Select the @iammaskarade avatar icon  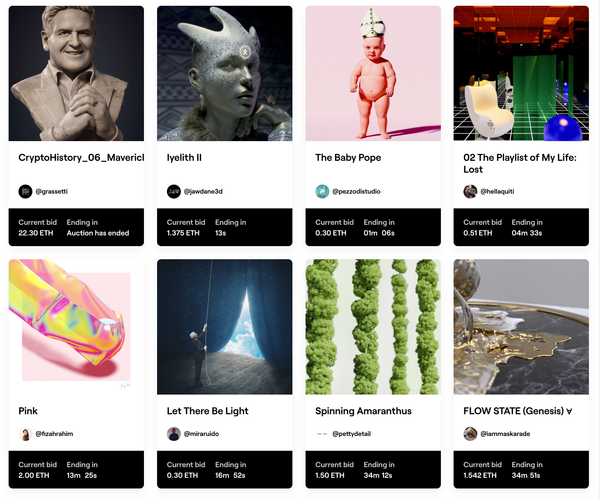click(x=470, y=434)
